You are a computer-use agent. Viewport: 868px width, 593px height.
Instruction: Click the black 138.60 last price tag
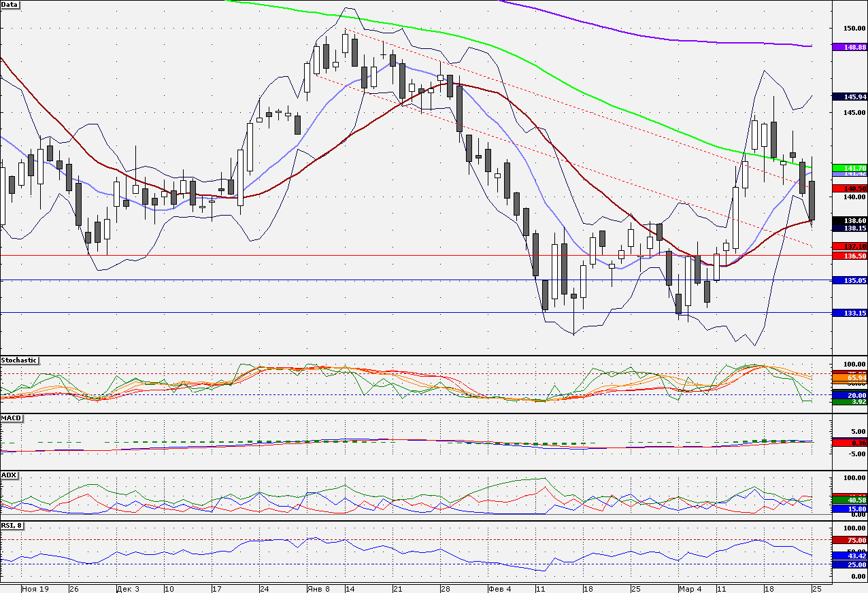click(x=850, y=220)
